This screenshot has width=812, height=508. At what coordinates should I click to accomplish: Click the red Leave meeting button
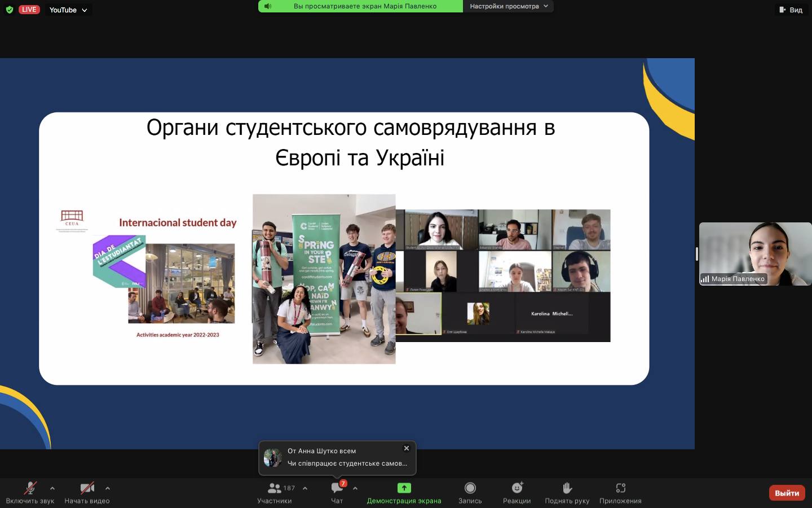787,493
